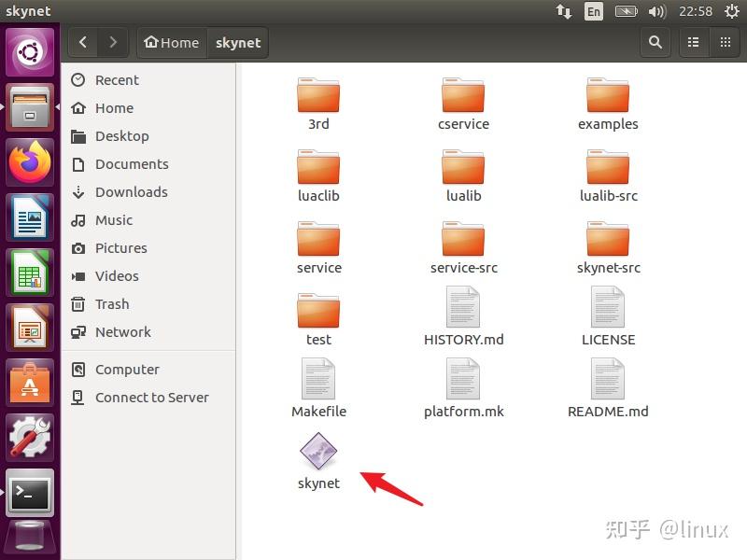The height and width of the screenshot is (560, 747).
Task: Open LibreOffice Calc from the dock
Action: [30, 273]
